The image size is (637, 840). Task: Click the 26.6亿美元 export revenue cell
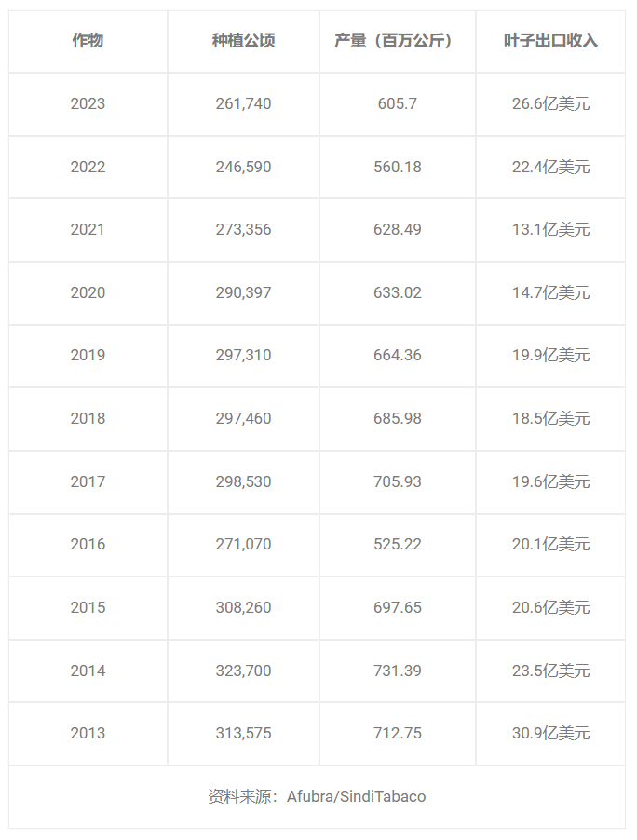550,103
